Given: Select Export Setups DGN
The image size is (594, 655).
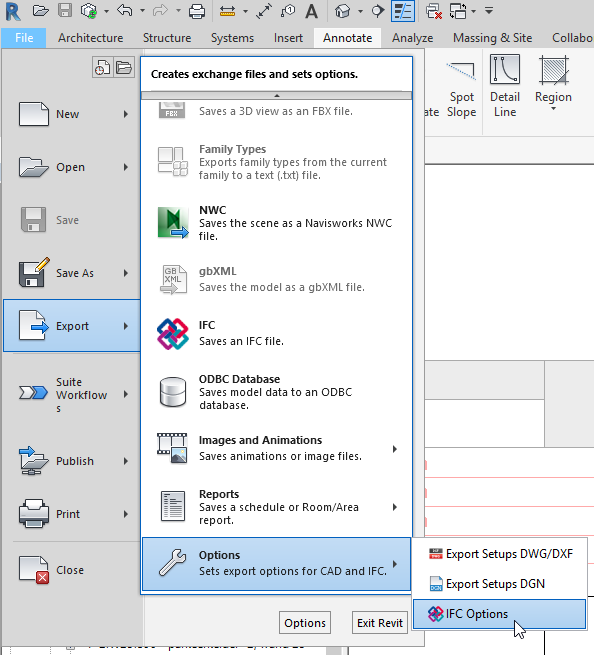Looking at the screenshot, I should coord(500,584).
